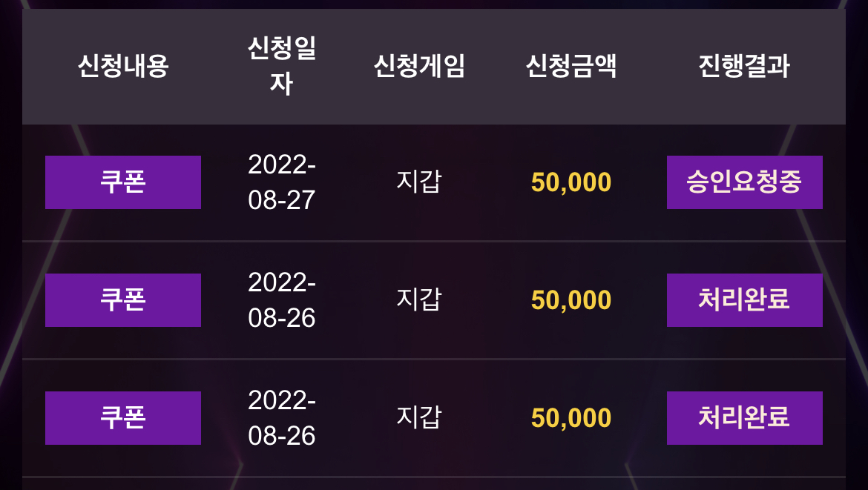
Task: Click the middle row's 처리완료 button
Action: click(x=745, y=300)
